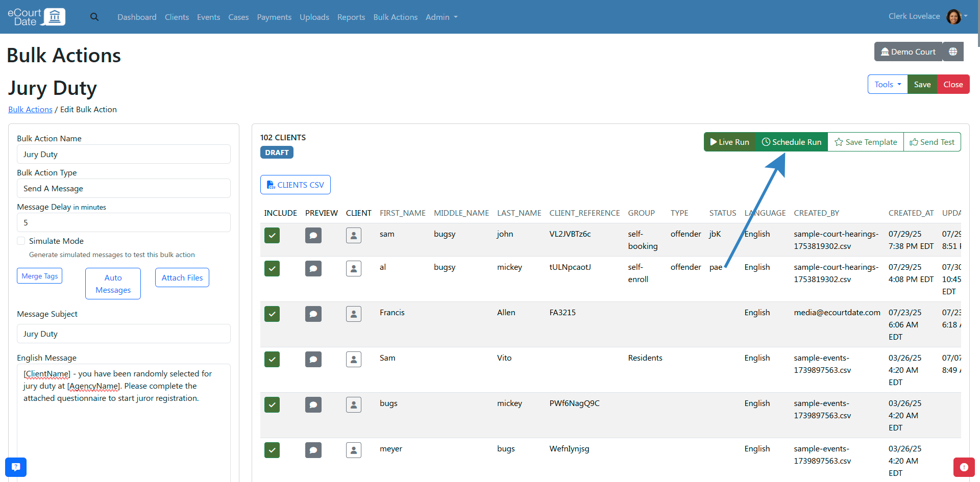Image resolution: width=980 pixels, height=482 pixels.
Task: Open client profile icon for Francis
Action: tap(354, 314)
